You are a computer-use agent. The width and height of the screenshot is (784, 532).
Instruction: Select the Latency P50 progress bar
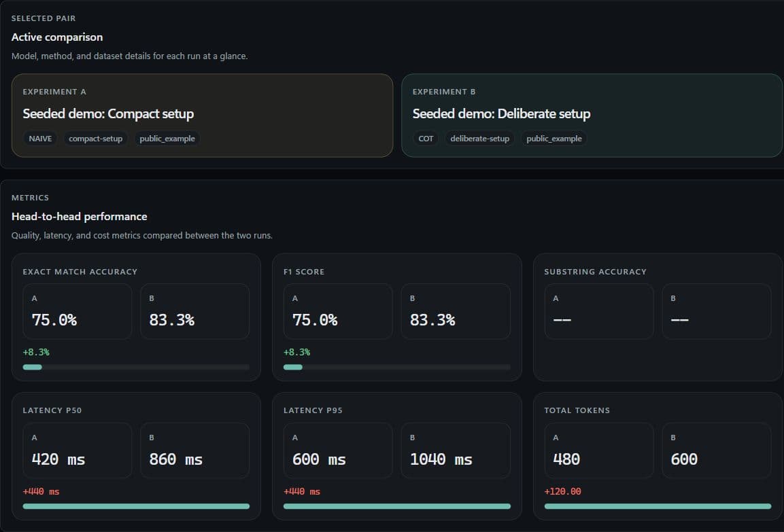coord(136,506)
